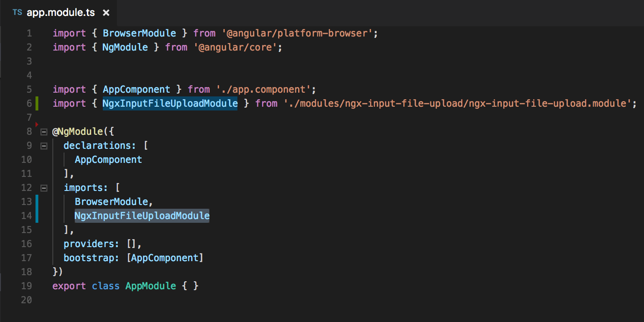Screen dimensions: 644x322
Task: Place cursor on BrowserModule in line 13
Action: [112, 202]
